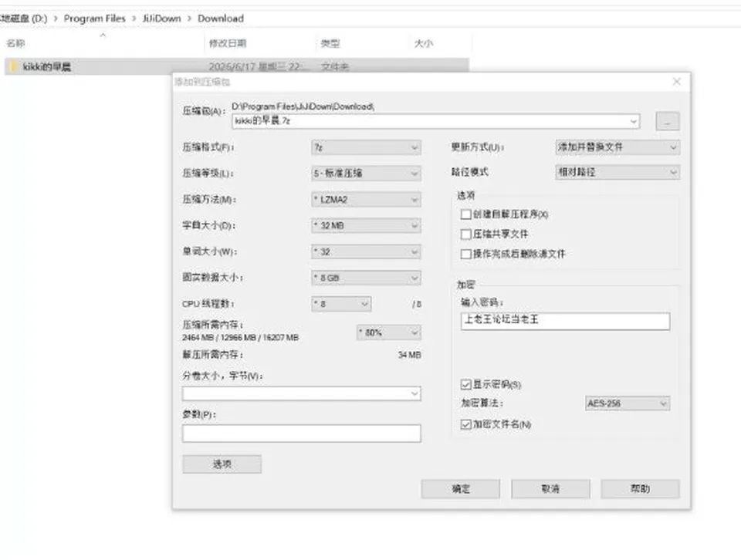Open the 压缩格式 dropdown showing 7z

click(366, 147)
